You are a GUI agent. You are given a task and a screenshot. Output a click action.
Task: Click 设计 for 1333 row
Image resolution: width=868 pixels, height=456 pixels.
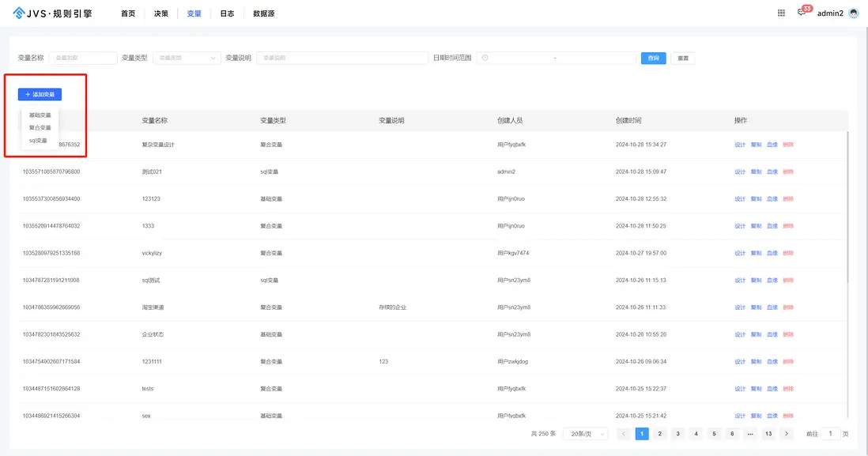[x=740, y=226]
